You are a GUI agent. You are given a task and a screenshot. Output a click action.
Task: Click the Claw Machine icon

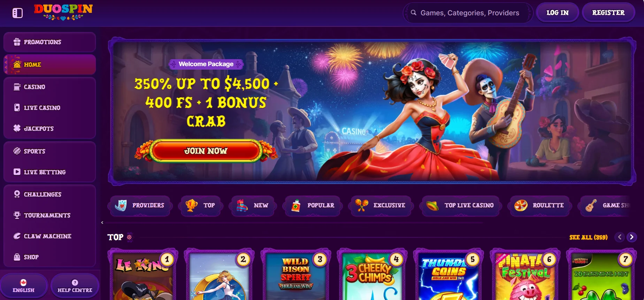[x=17, y=236]
